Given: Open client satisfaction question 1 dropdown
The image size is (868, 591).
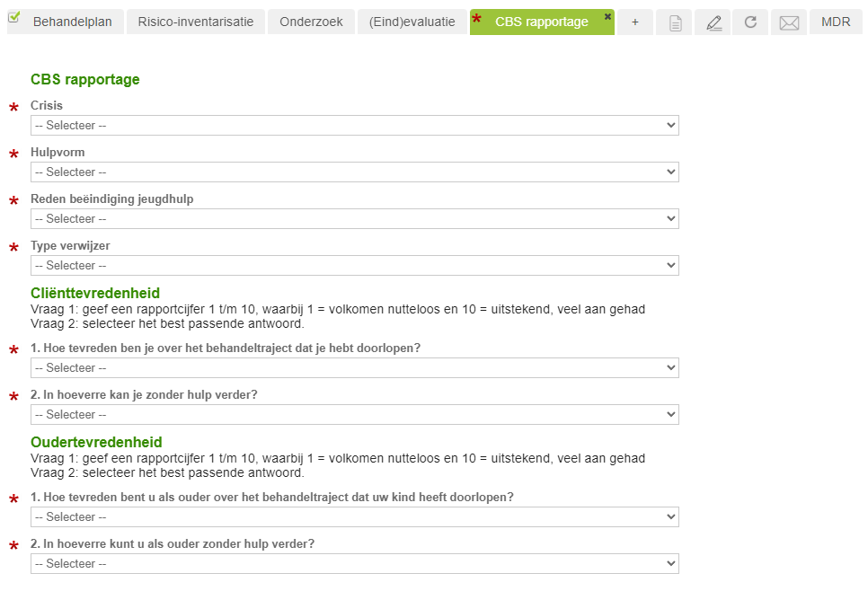Looking at the screenshot, I should (355, 368).
